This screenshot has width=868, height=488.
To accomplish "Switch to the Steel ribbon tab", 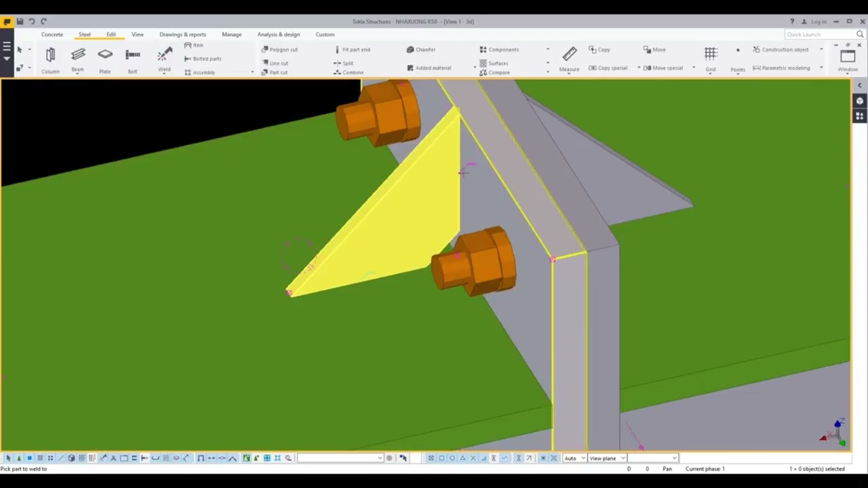I will click(x=84, y=35).
